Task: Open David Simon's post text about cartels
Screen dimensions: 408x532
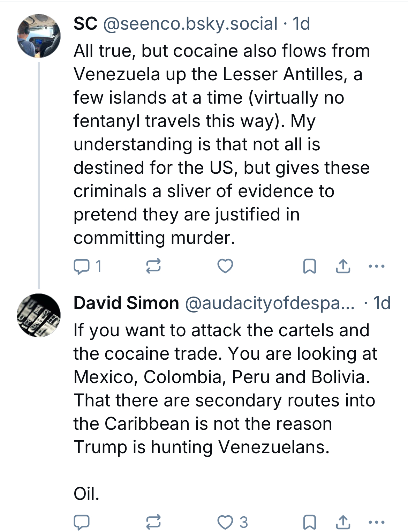Action: point(225,388)
